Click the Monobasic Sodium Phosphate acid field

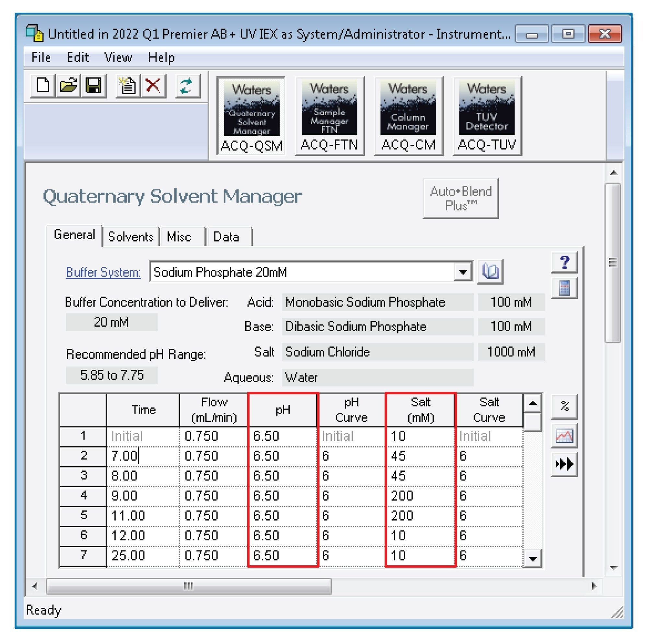[377, 302]
